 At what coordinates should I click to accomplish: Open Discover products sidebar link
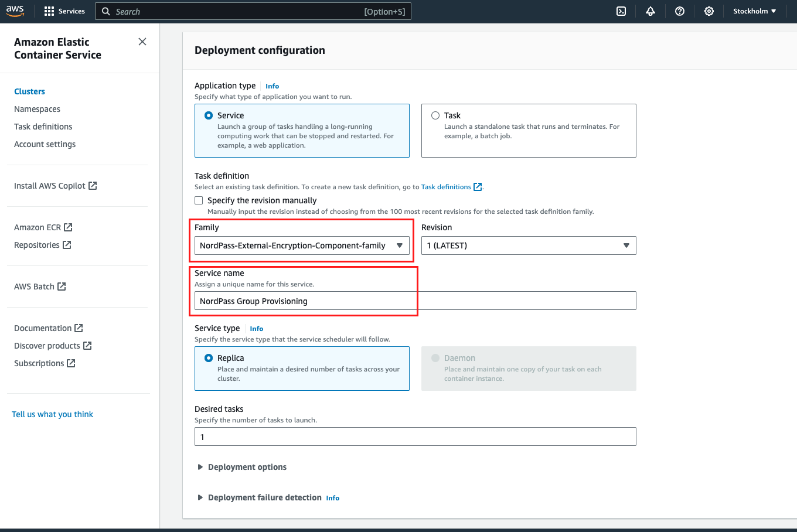(47, 346)
